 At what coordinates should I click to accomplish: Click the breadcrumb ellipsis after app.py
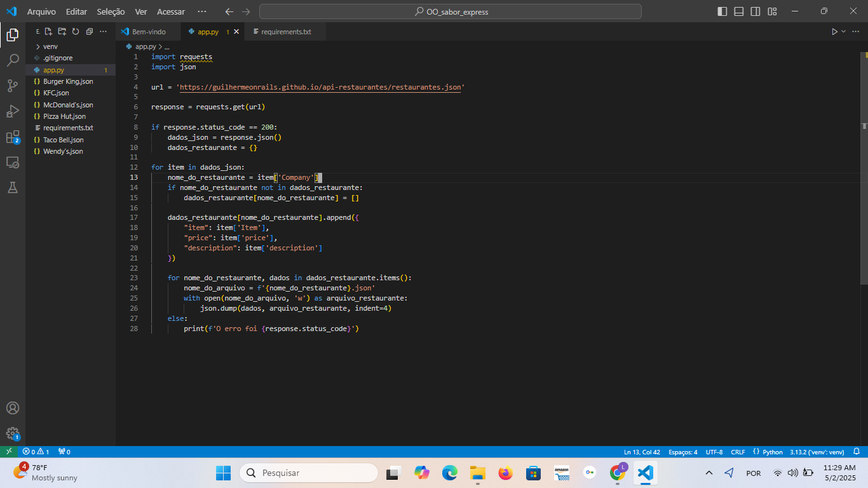tap(167, 46)
